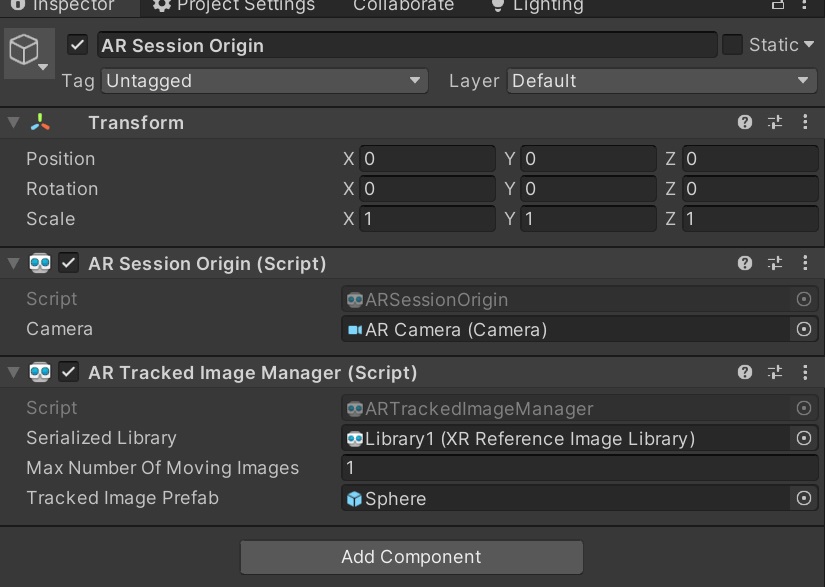The height and width of the screenshot is (587, 825).
Task: Open the help icon on the Transform component
Action: point(743,122)
